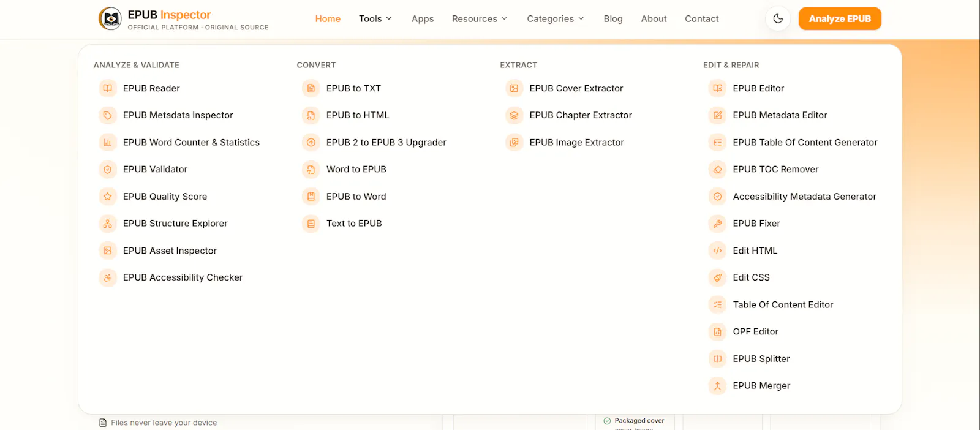
Task: Open the About page
Action: point(654,19)
